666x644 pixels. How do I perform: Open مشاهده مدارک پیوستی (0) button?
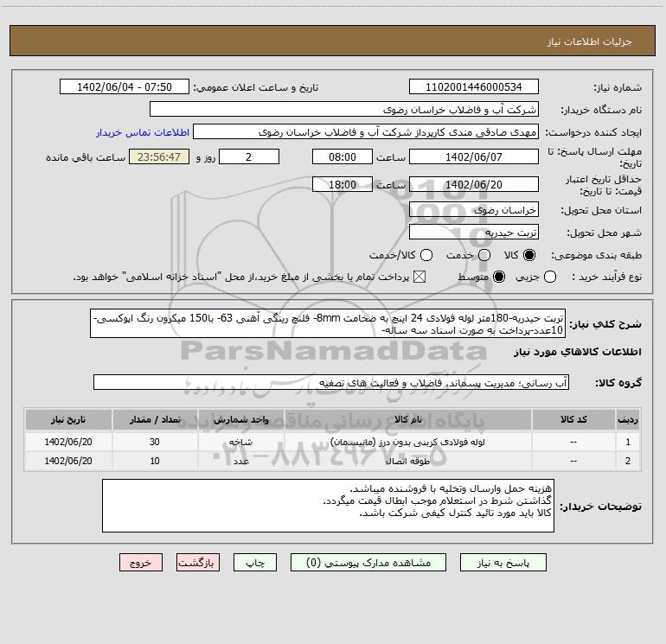[368, 563]
